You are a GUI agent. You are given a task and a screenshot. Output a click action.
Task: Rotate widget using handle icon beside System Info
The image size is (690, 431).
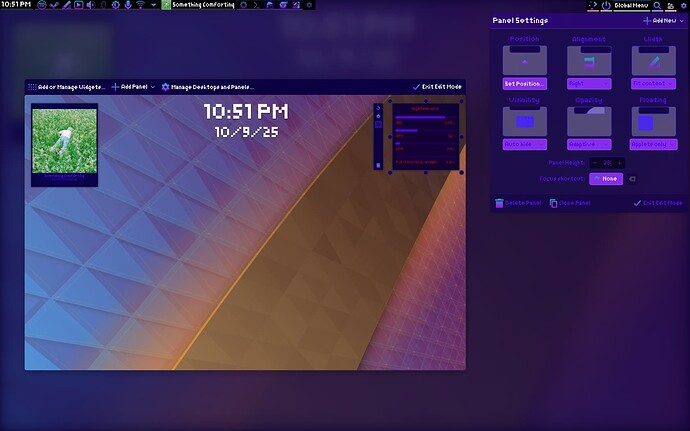pyautogui.click(x=378, y=108)
